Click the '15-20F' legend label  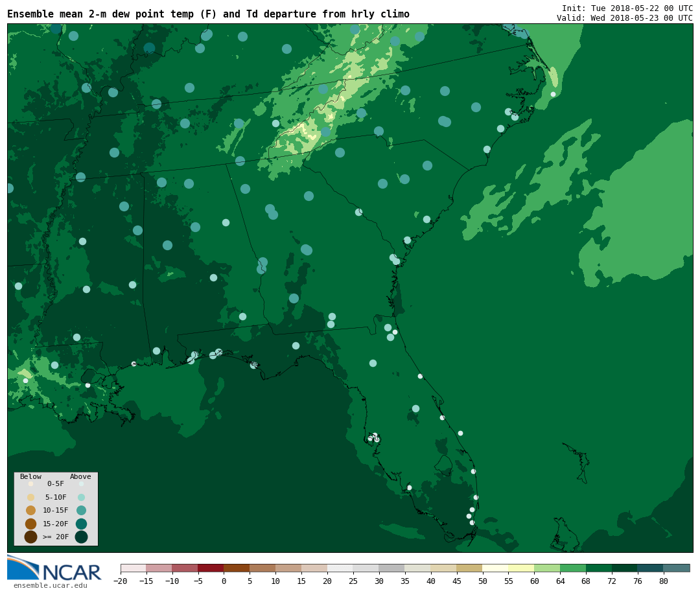56,524
